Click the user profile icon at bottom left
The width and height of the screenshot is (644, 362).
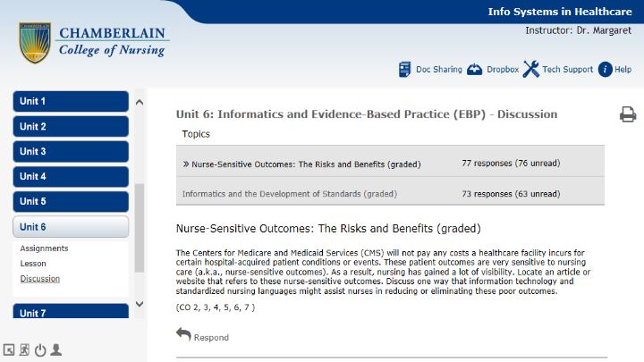[55, 349]
